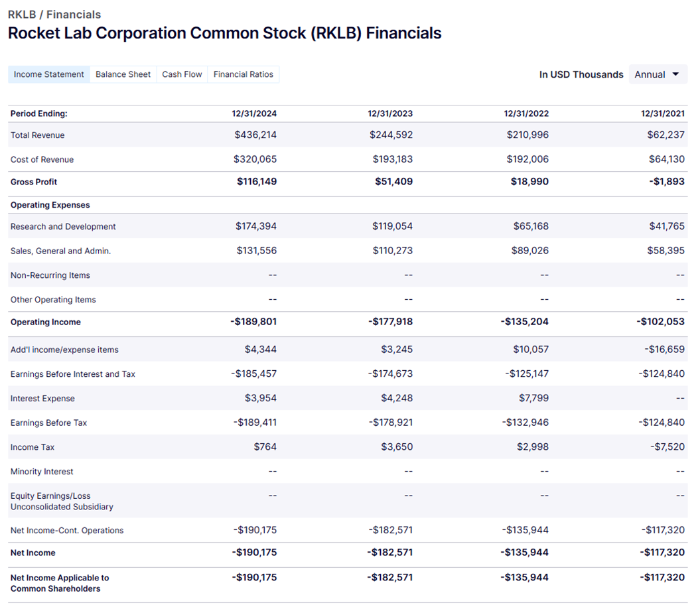Click the Financials breadcrumb text
Image resolution: width=700 pixels, height=605 pixels.
pos(74,14)
